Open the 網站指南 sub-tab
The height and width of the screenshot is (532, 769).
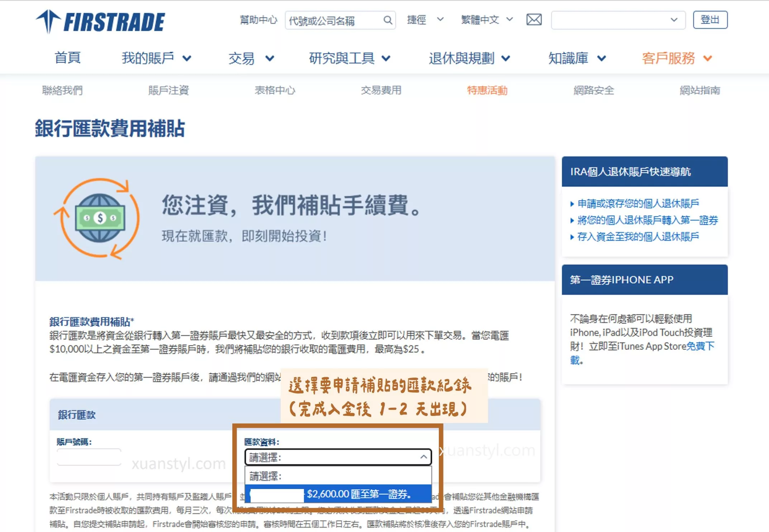tap(700, 90)
